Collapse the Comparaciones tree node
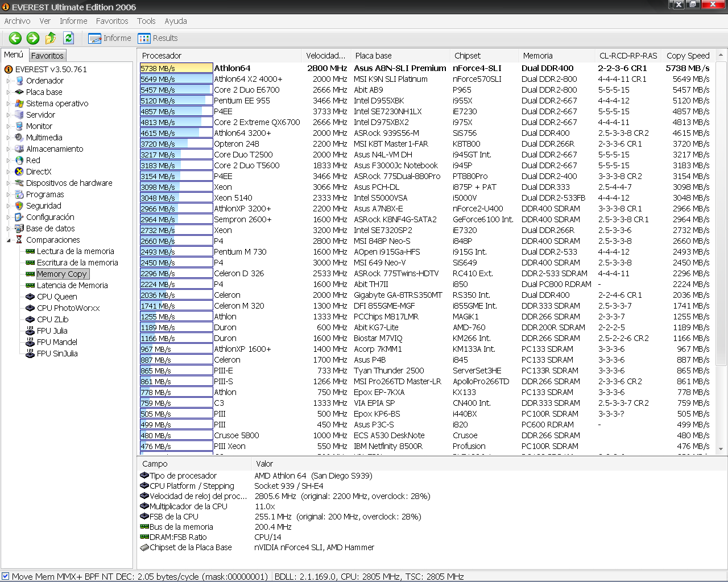This screenshot has width=728, height=582. click(9, 240)
